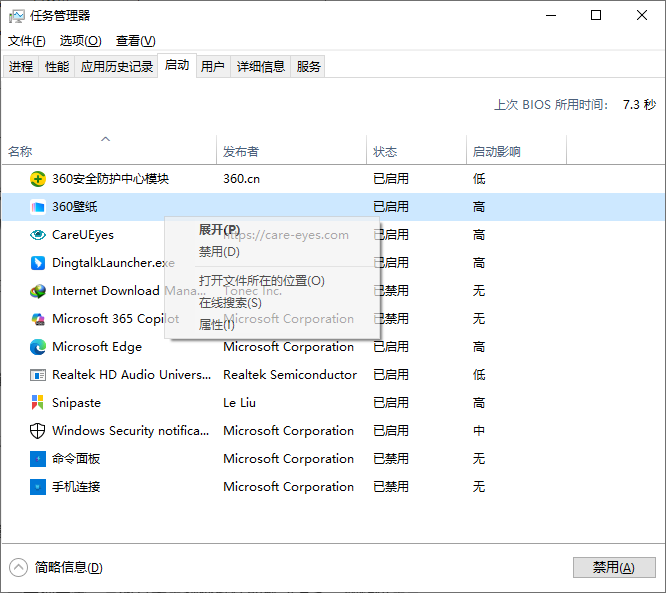Click the 命令面板 blue icon

click(38, 459)
